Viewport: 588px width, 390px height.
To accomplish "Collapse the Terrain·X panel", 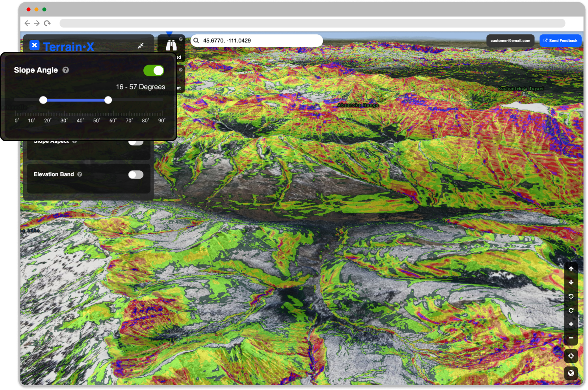I will pos(141,46).
